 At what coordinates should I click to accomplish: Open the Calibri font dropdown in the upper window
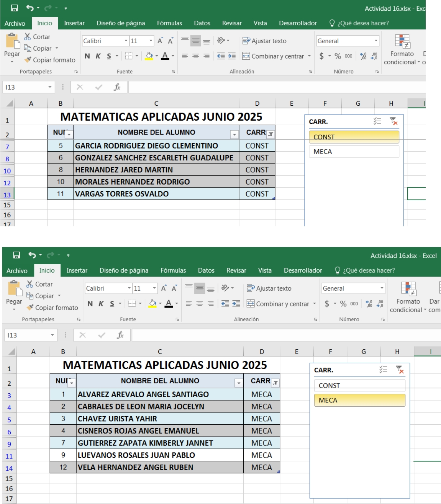(126, 41)
